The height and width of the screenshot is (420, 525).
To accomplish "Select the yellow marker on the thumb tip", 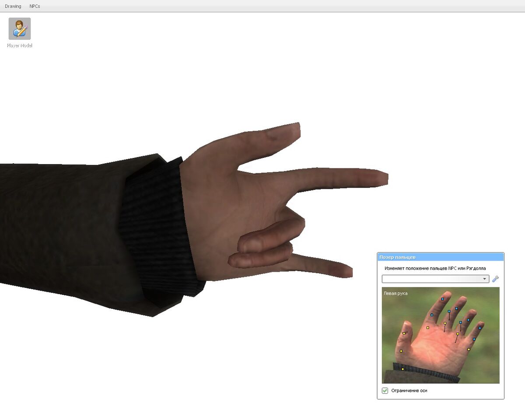I will (404, 333).
